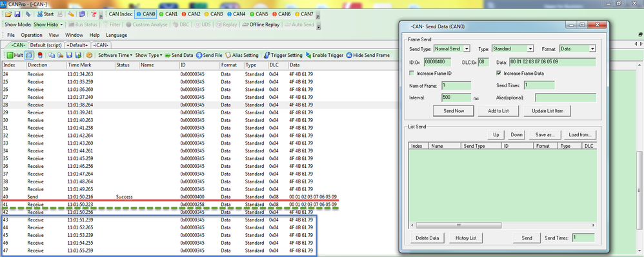
Task: Select the CAN5 channel indicator
Action: click(x=259, y=14)
